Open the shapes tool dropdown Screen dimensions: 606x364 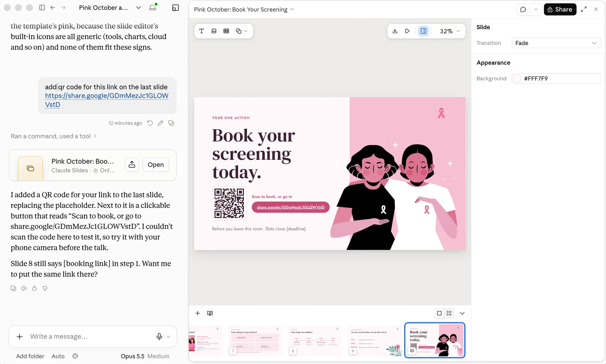[x=242, y=31]
